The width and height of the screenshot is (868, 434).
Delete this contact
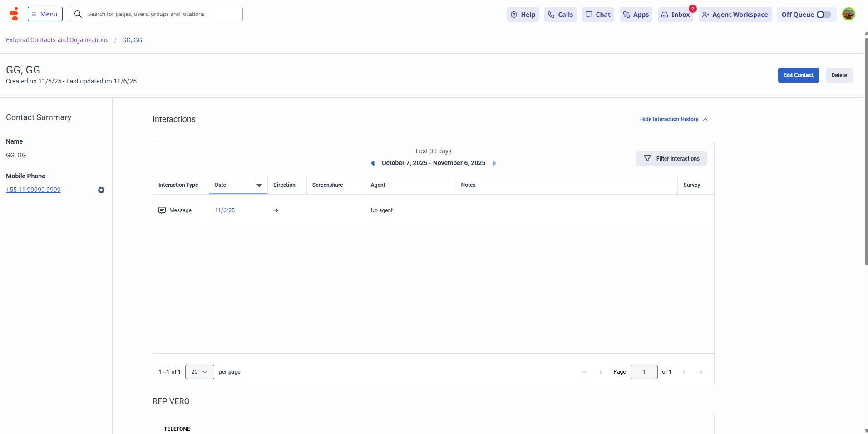[x=839, y=75]
